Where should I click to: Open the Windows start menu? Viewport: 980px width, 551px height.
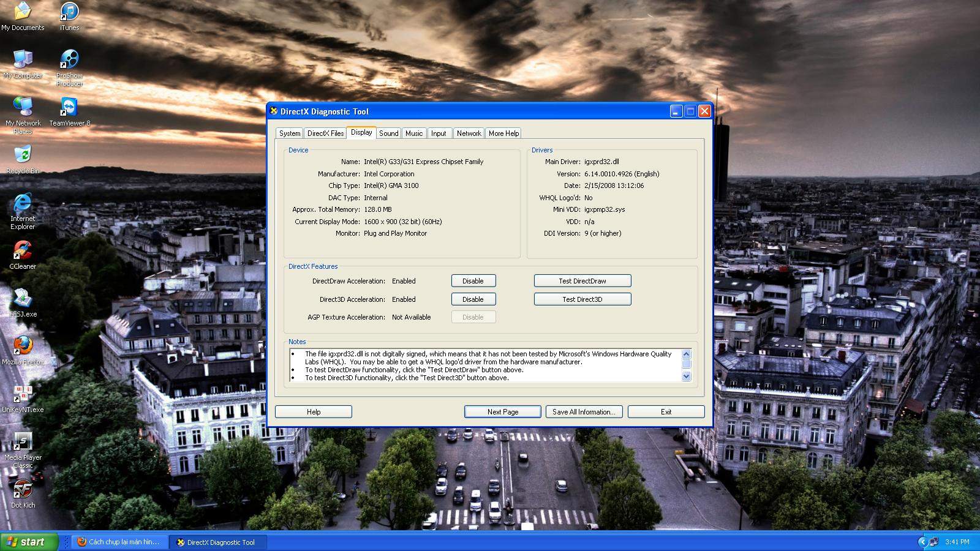pyautogui.click(x=29, y=542)
